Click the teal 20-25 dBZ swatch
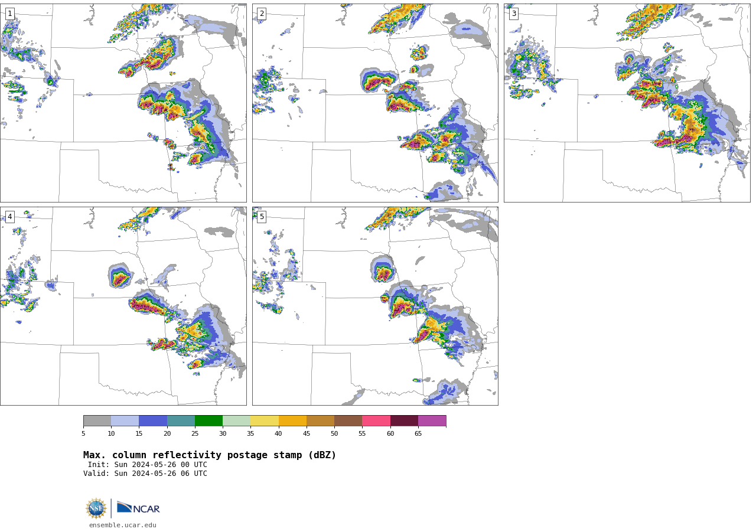The image size is (756, 532). [x=181, y=420]
